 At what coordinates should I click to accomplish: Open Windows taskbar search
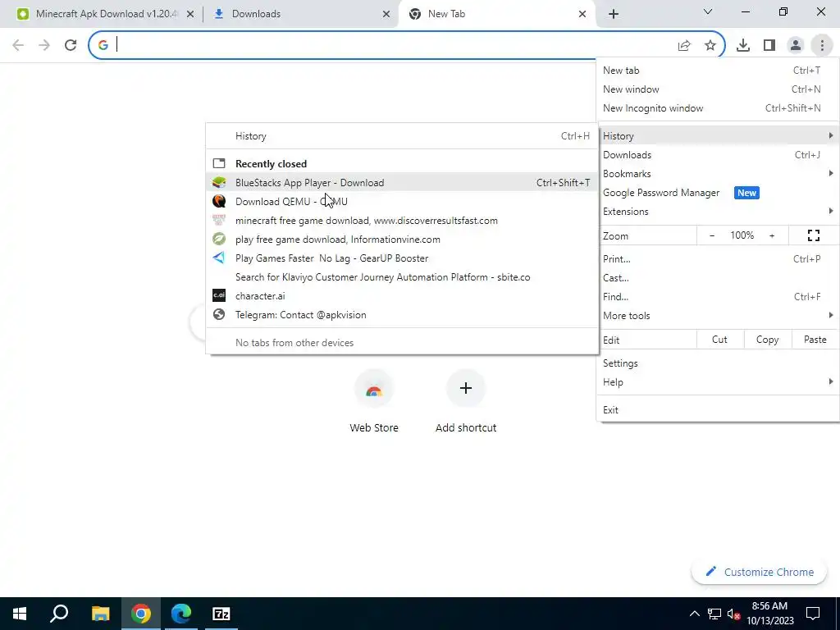pyautogui.click(x=59, y=614)
